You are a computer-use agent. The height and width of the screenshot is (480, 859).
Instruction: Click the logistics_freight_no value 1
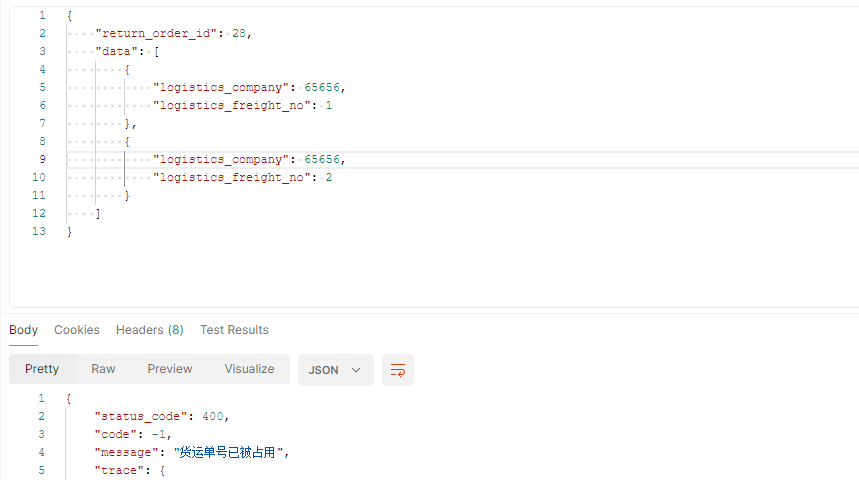(x=329, y=105)
